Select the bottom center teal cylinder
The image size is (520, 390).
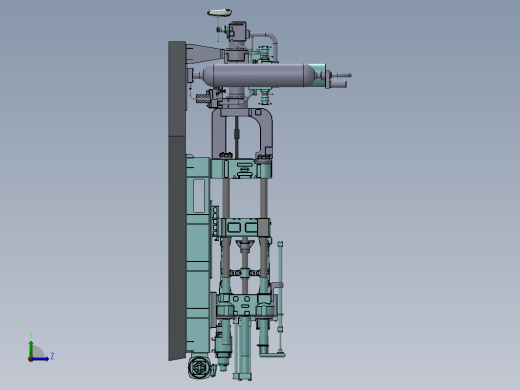click(244, 348)
